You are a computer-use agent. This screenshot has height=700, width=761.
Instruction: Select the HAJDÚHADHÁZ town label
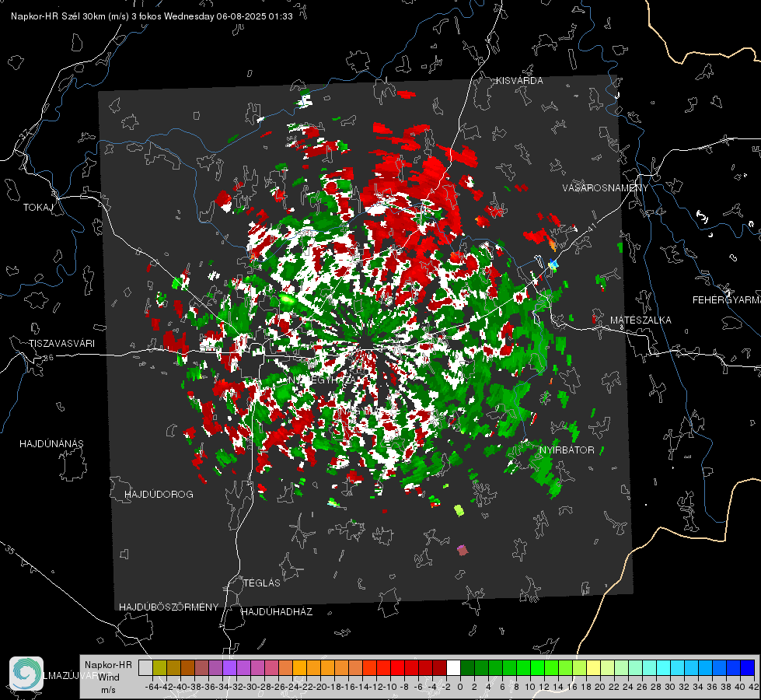pyautogui.click(x=277, y=612)
